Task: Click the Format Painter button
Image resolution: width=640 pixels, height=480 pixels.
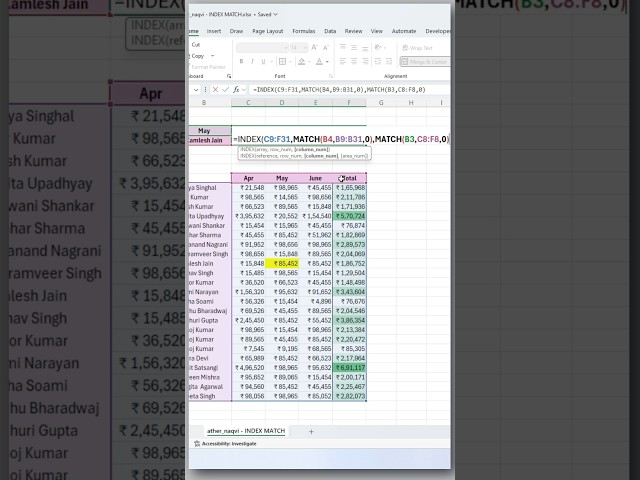Action: [208, 67]
